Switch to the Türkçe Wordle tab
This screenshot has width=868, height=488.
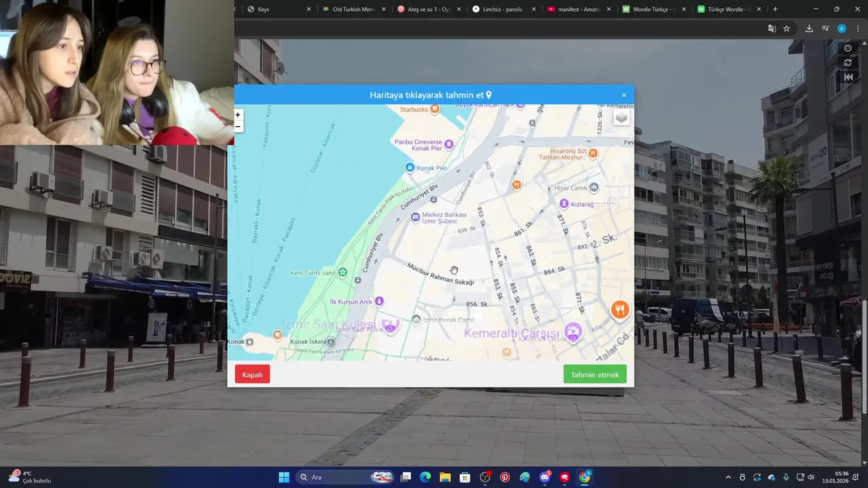pyautogui.click(x=728, y=9)
